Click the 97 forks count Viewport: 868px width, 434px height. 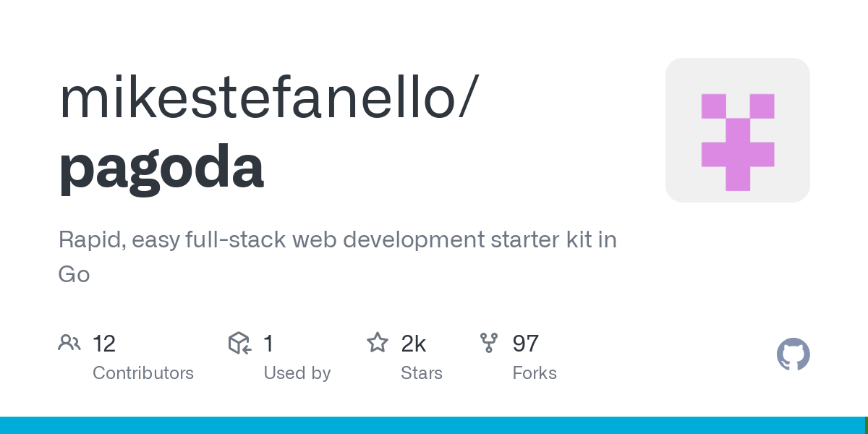pyautogui.click(x=525, y=344)
